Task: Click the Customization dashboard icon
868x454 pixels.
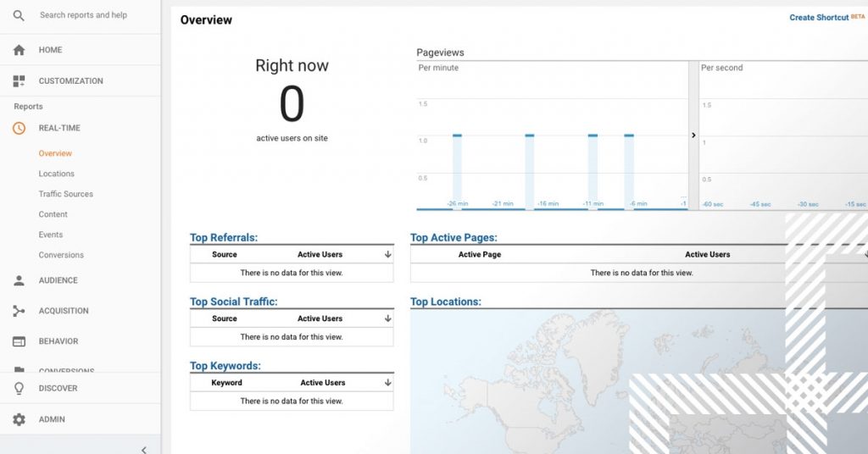Action: pos(19,81)
